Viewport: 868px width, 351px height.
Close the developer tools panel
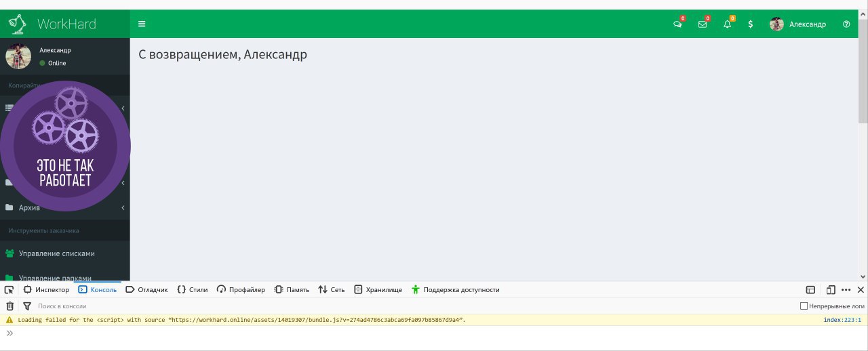(x=861, y=289)
